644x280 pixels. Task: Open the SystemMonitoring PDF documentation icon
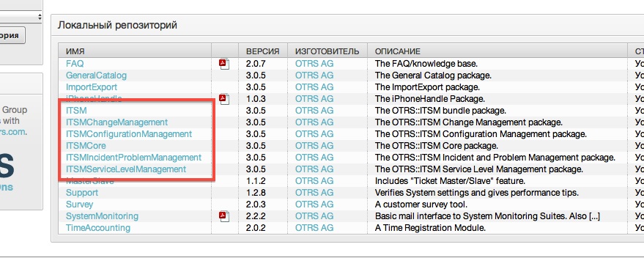point(224,215)
